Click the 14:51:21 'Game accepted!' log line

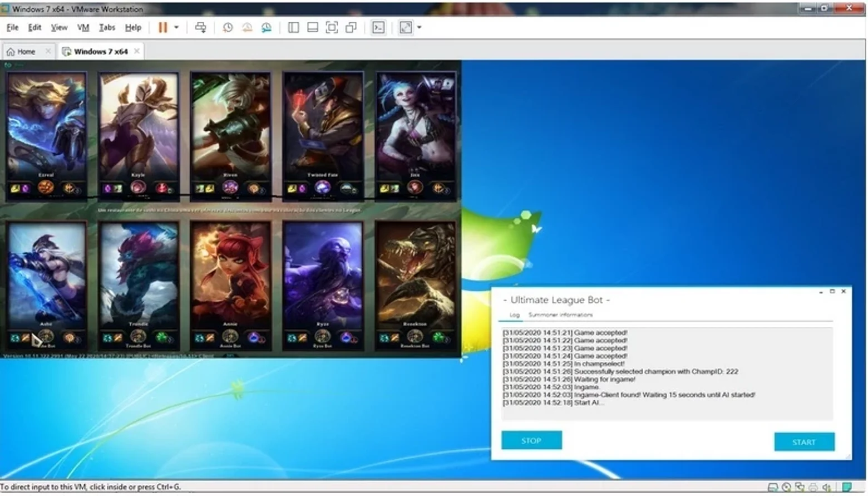(565, 332)
